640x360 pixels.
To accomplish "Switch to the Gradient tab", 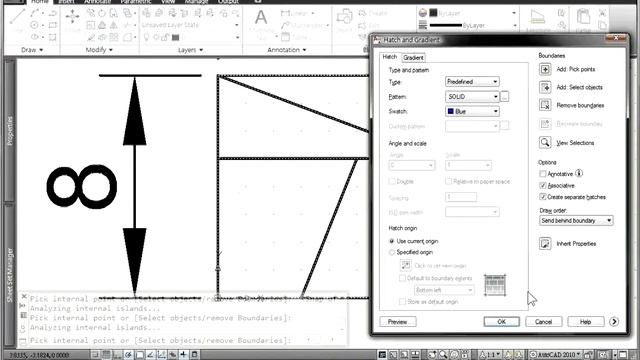I will (413, 58).
